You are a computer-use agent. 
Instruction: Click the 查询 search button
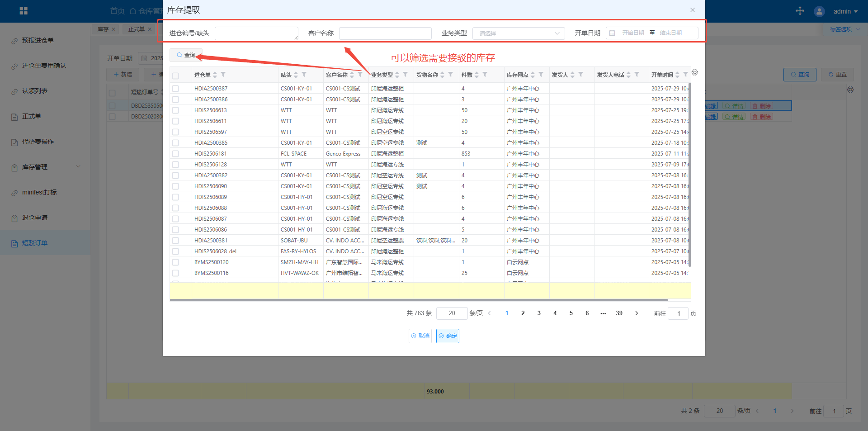[x=186, y=55]
